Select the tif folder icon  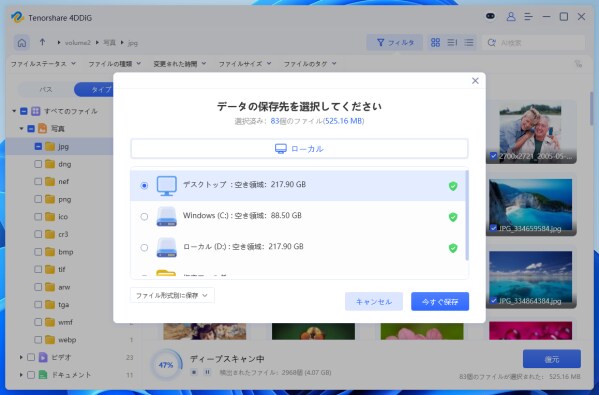pos(50,269)
